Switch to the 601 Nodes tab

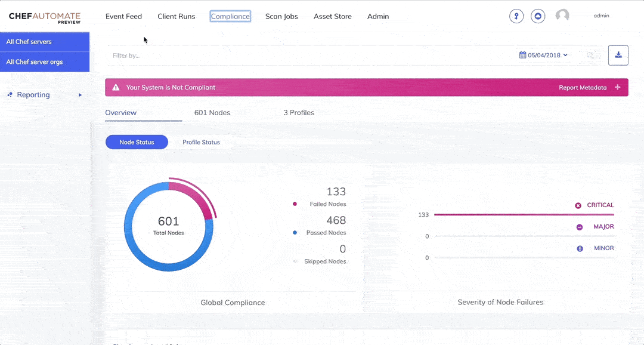[x=212, y=112]
